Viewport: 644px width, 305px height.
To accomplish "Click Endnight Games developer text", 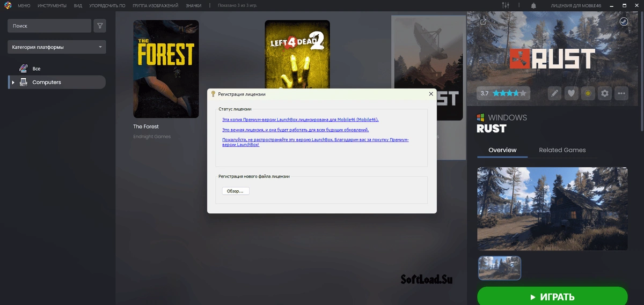I will coord(152,137).
